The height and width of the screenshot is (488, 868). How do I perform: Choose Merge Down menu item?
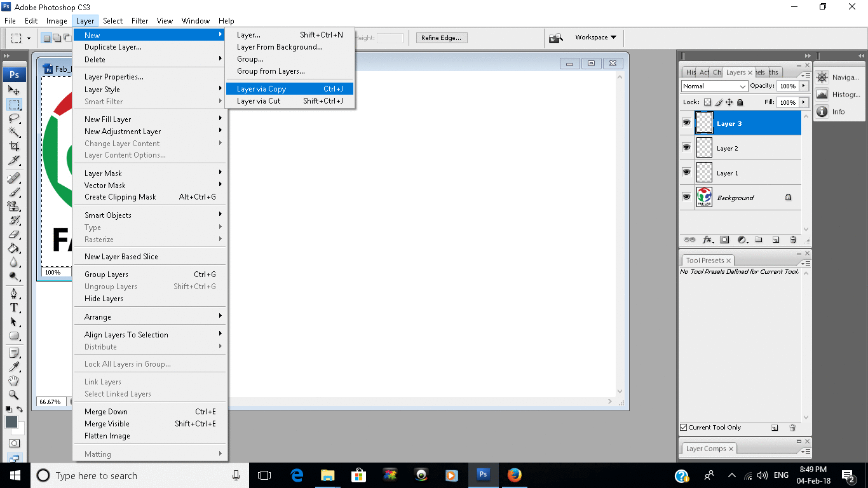point(150,412)
